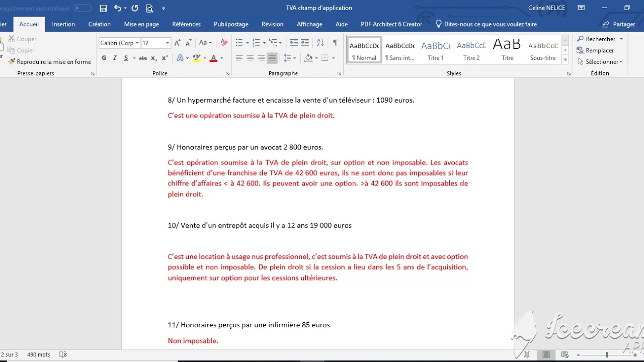644x362 pixels.
Task: Click the Dites-nous search field
Action: [486, 24]
